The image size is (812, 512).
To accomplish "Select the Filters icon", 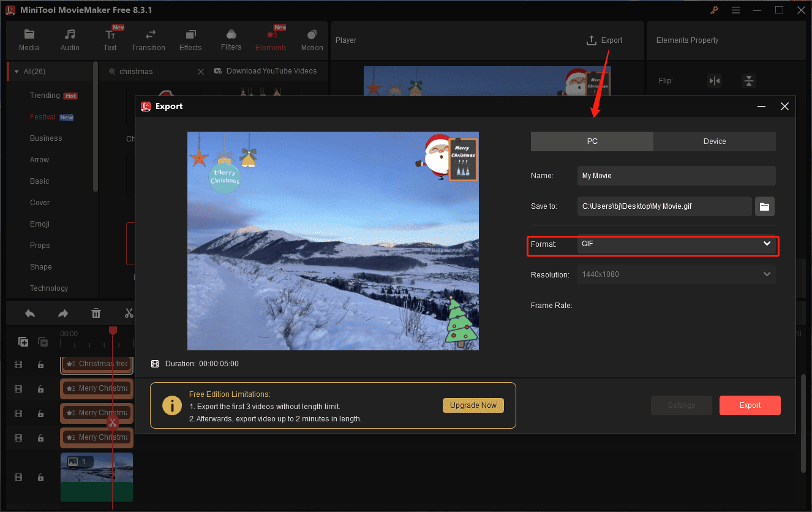I will click(x=231, y=39).
